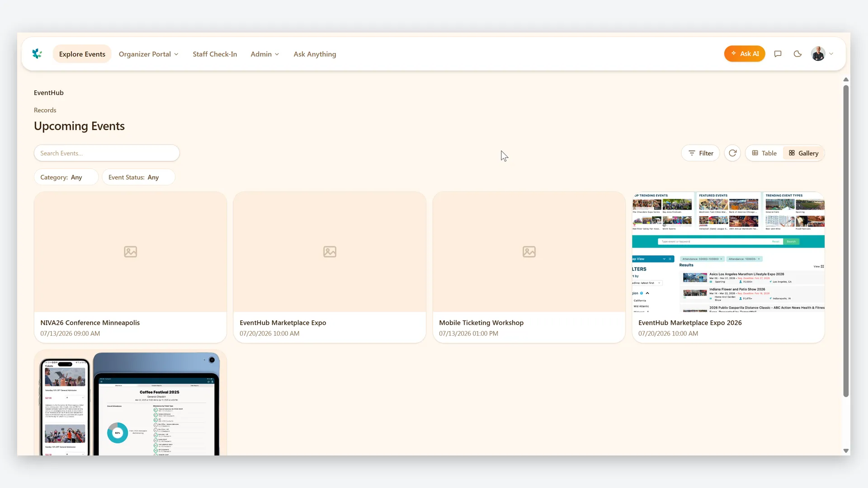Click the 07/13/2026 01:00 PM date

click(x=468, y=333)
